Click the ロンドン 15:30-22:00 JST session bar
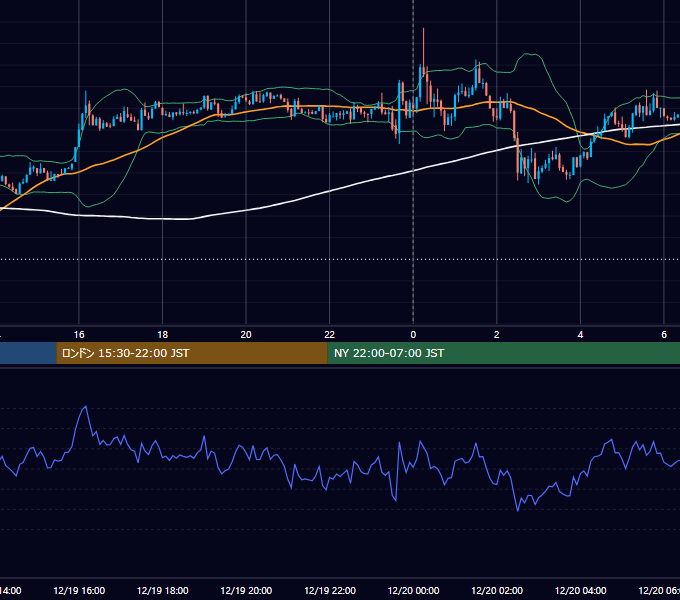The image size is (680, 600). click(x=192, y=353)
